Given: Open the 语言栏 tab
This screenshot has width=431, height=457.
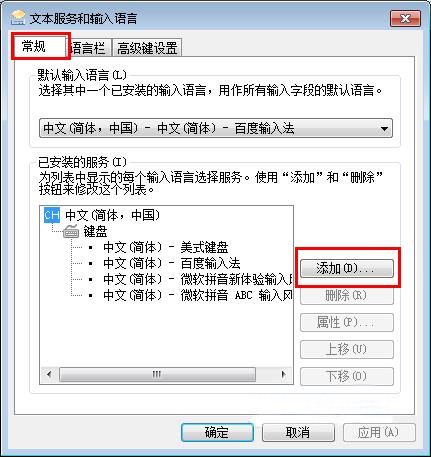Looking at the screenshot, I should pos(88,48).
